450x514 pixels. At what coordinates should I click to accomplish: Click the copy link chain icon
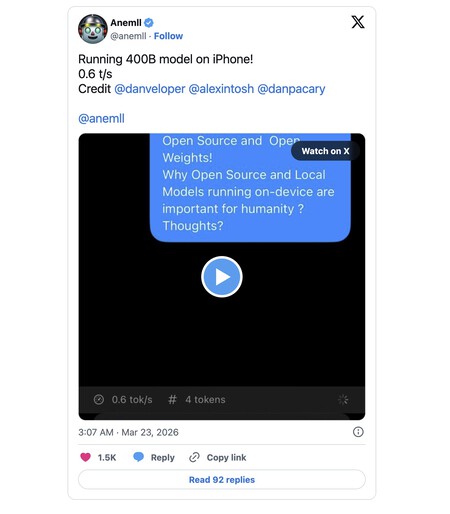point(194,457)
